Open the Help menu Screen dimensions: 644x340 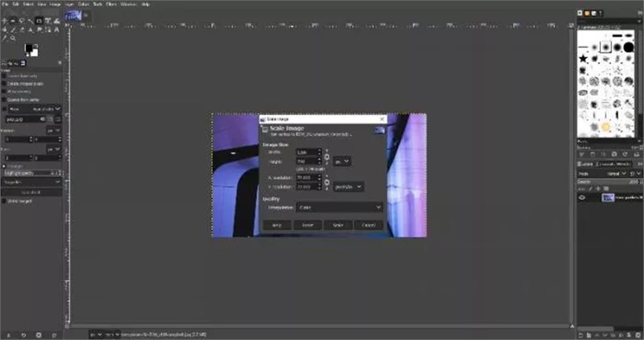145,4
